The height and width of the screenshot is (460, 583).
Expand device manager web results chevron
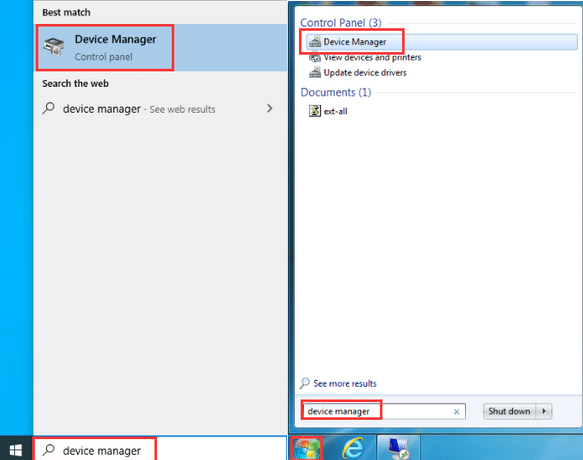270,109
